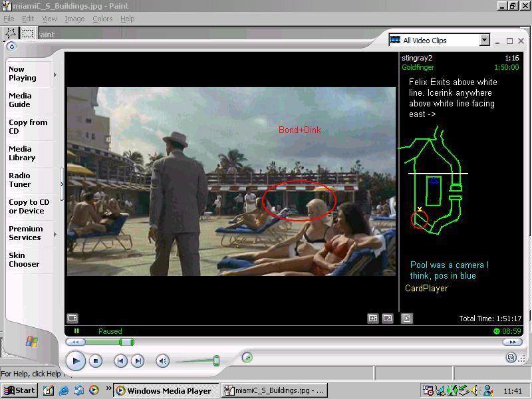
Task: Click Windows logo in Media Player
Action: [32, 341]
